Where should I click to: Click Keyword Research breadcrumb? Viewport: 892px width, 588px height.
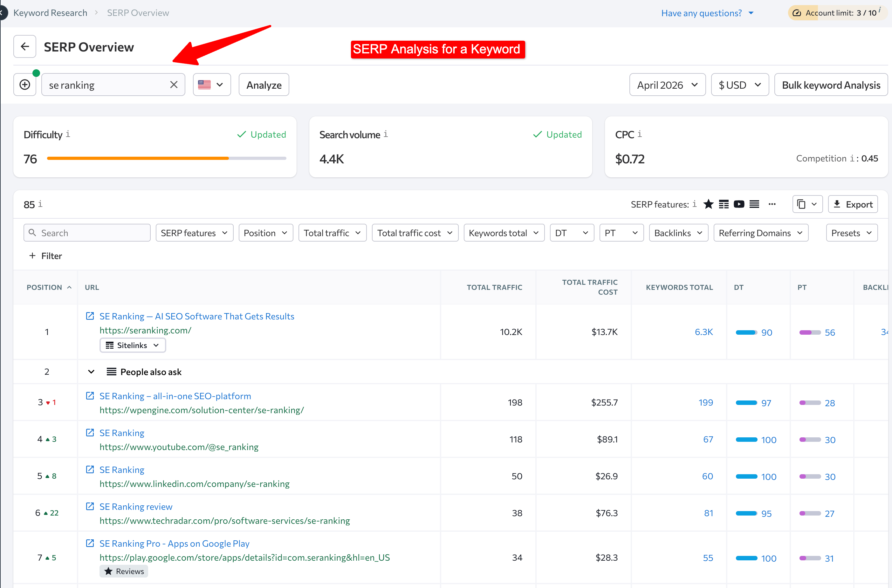[x=50, y=13]
